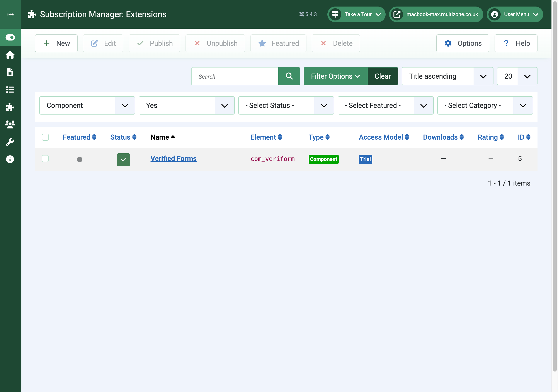Open the Users icon in sidebar

point(10,124)
